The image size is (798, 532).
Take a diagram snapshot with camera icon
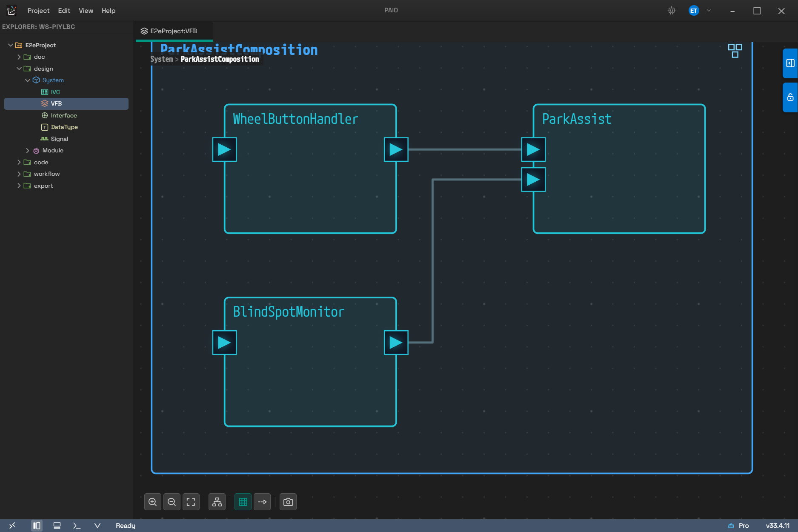pos(288,502)
